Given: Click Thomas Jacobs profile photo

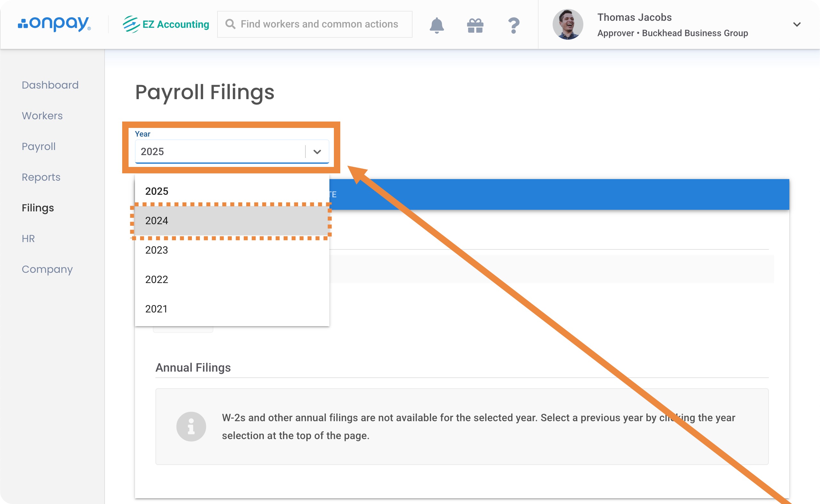Looking at the screenshot, I should coord(568,24).
